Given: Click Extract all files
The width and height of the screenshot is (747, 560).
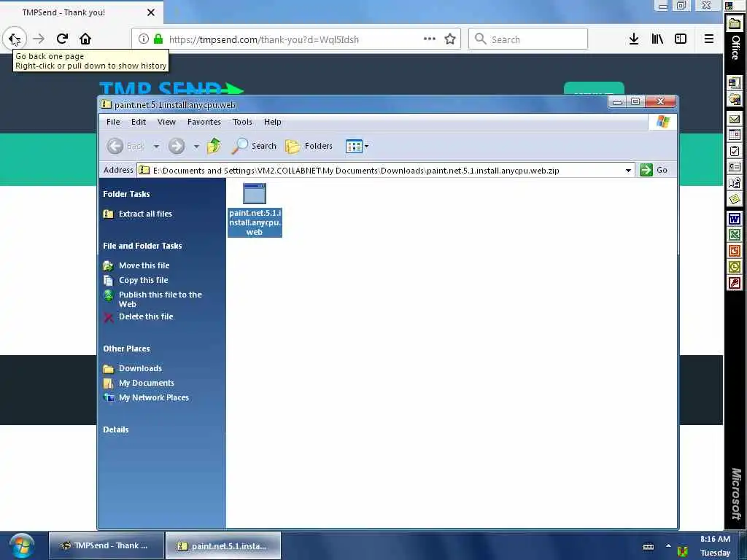Looking at the screenshot, I should 145,214.
